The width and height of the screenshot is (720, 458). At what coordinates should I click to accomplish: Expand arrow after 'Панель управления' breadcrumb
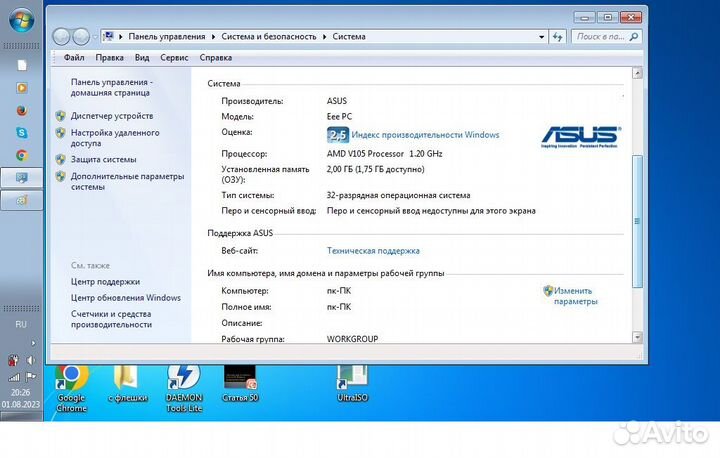tap(214, 37)
